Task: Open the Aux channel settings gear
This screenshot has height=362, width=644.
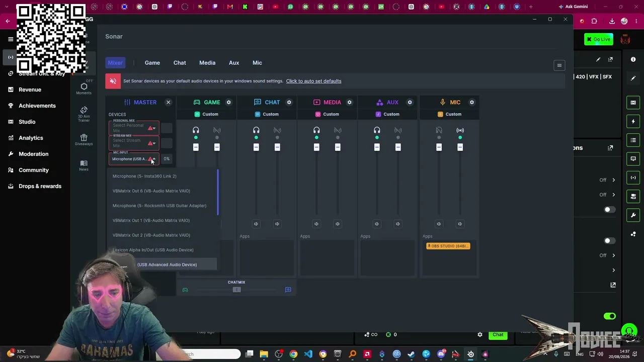Action: [x=410, y=102]
